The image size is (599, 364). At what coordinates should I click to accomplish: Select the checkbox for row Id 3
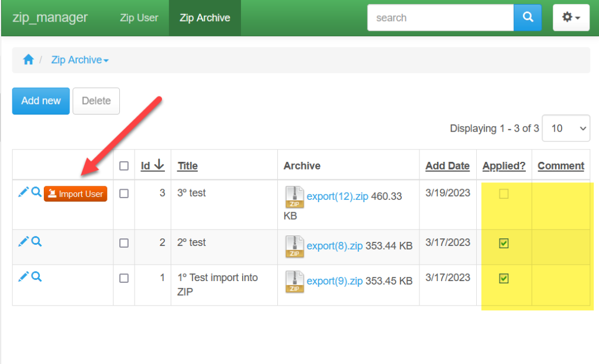[123, 194]
